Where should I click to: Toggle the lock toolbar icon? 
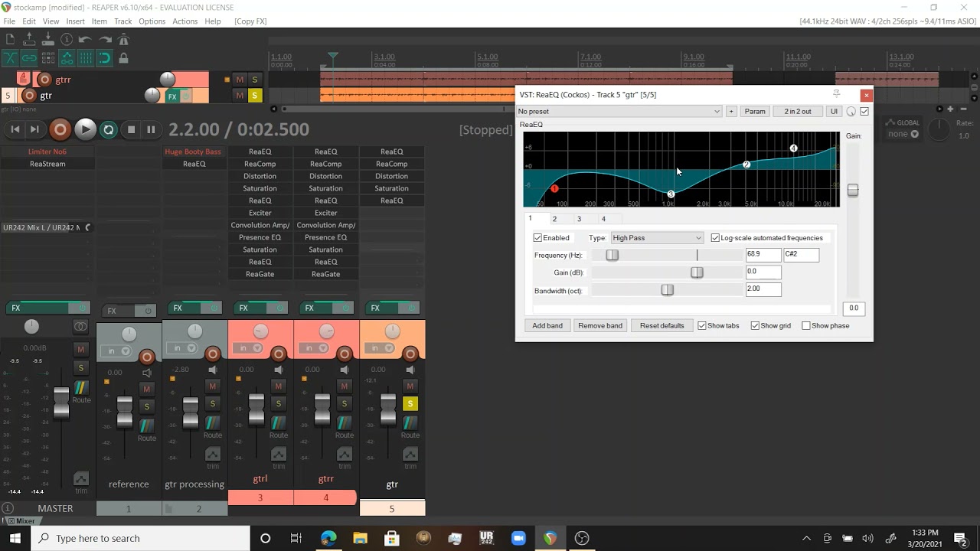123,58
